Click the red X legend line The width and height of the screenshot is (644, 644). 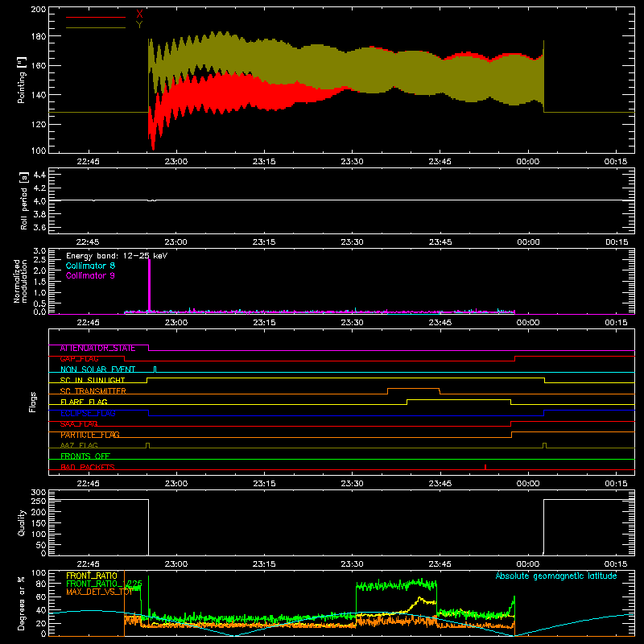pos(96,17)
